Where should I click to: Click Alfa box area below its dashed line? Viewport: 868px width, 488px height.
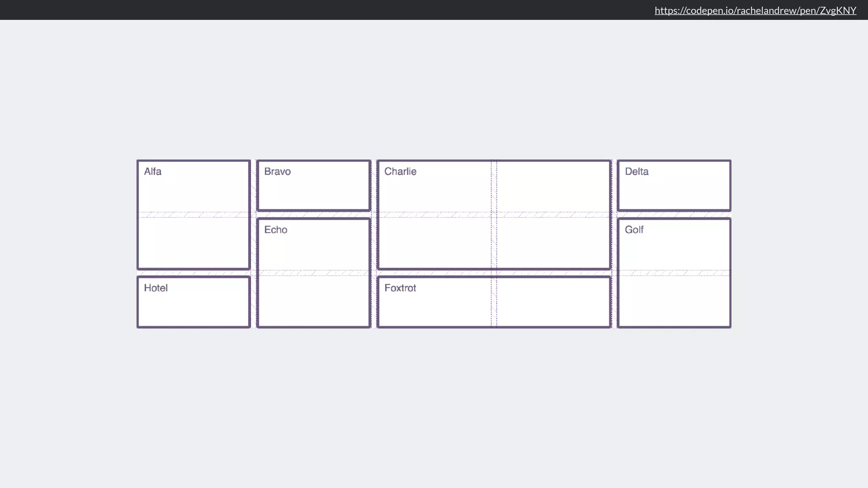click(x=193, y=242)
